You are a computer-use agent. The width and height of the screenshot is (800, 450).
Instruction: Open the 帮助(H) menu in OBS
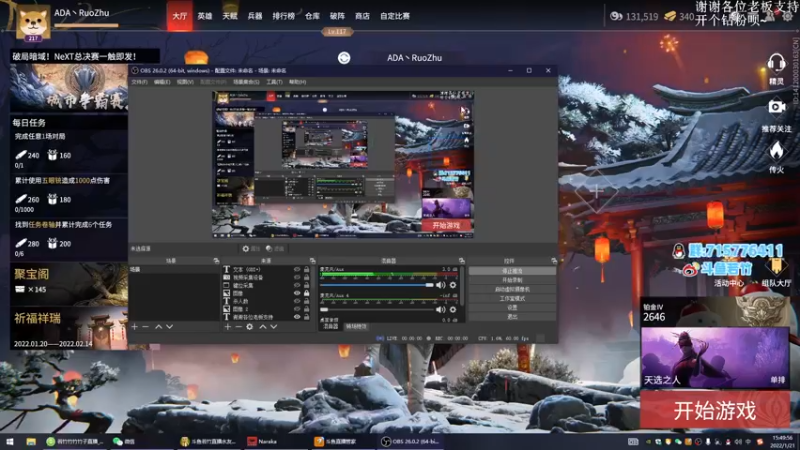click(297, 82)
